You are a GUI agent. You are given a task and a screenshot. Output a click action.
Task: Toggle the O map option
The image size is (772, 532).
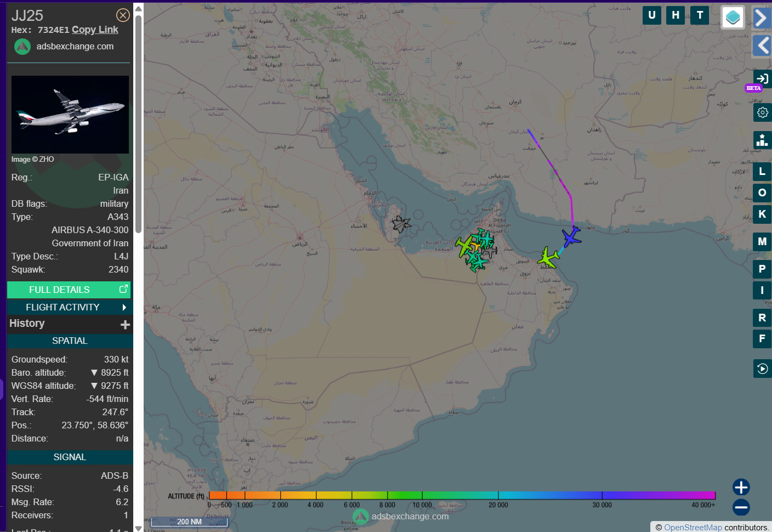click(x=762, y=193)
